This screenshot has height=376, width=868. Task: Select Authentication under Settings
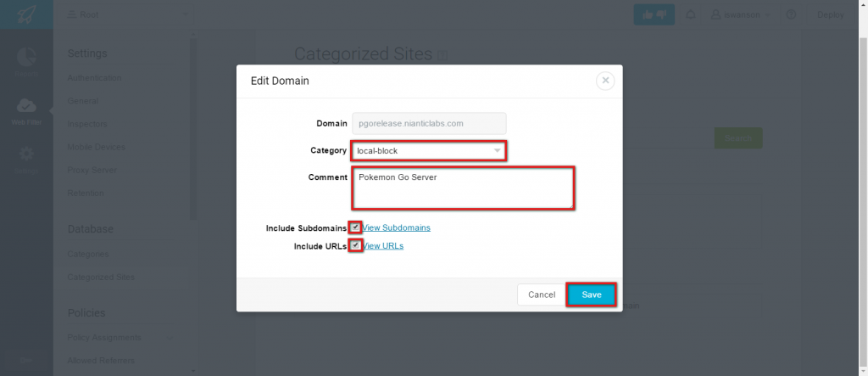click(x=95, y=78)
